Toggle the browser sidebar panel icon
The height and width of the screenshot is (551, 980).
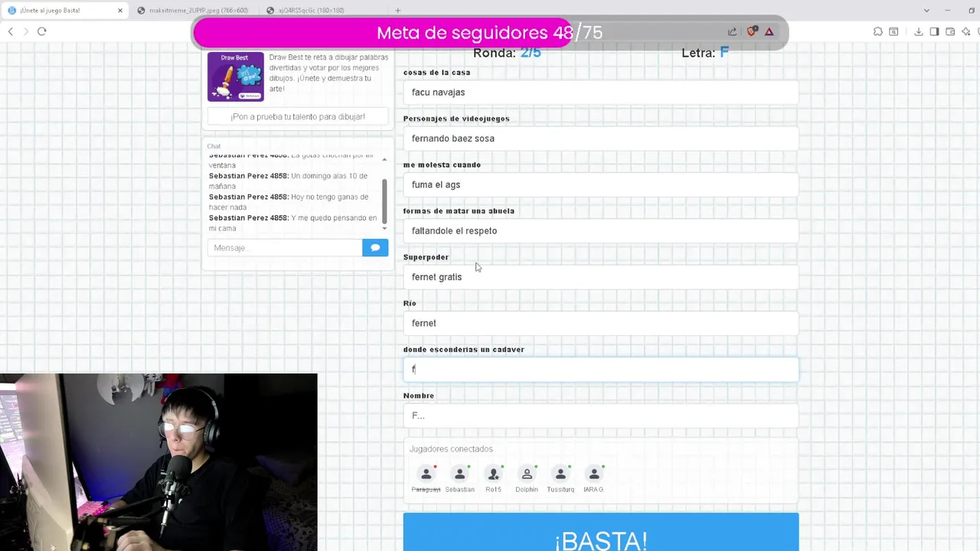coord(934,31)
